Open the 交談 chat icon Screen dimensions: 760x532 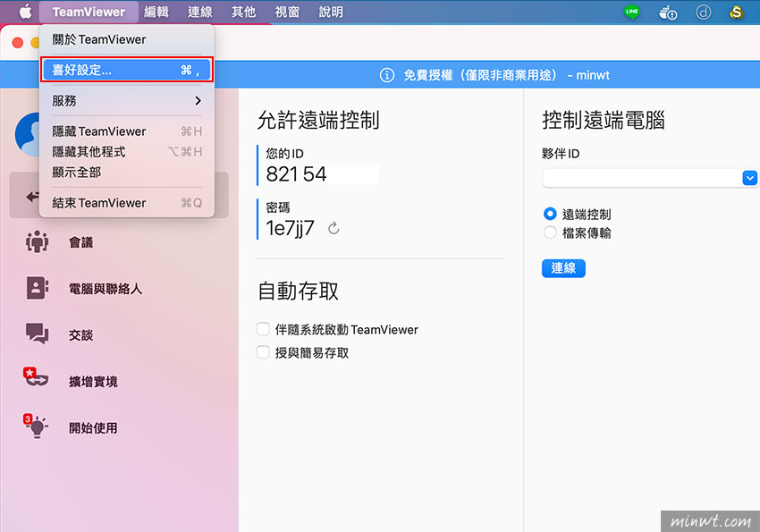(x=37, y=334)
